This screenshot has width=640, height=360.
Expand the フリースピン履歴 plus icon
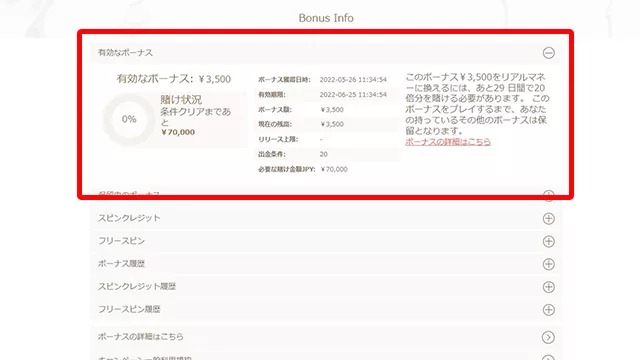[549, 310]
